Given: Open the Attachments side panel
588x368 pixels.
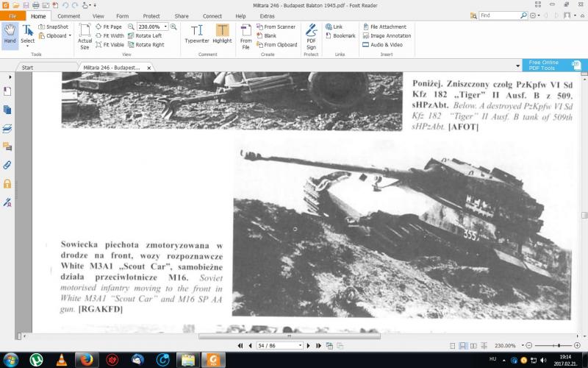Looking at the screenshot, I should 7,165.
